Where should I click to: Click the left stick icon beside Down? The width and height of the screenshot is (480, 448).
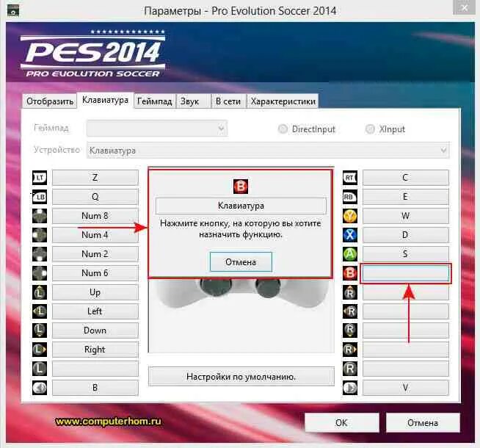tap(40, 330)
